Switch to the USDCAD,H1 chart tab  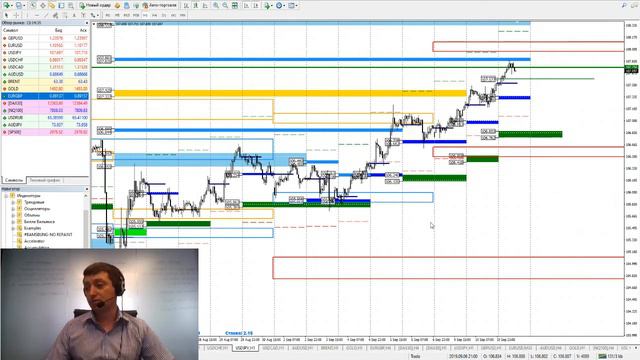[273, 348]
